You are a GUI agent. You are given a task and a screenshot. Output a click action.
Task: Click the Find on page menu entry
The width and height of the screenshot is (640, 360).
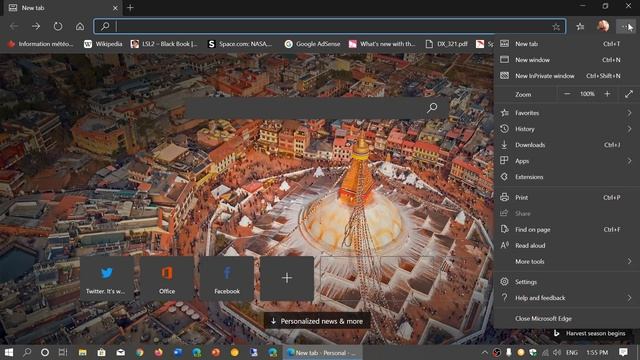[x=567, y=230]
